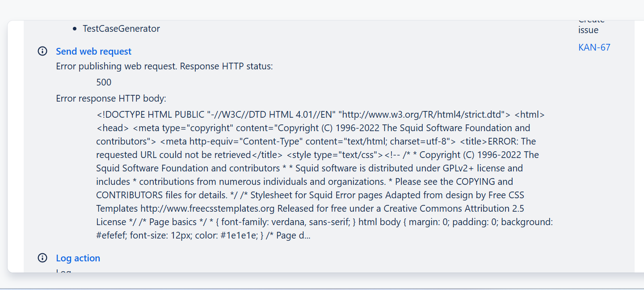This screenshot has width=644, height=290.
Task: Select the Send web request component
Action: [93, 51]
